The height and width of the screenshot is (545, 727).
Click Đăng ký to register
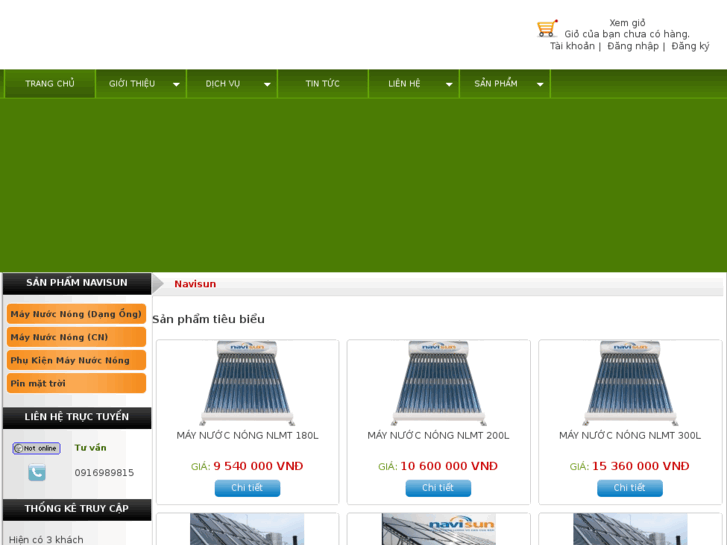click(690, 46)
